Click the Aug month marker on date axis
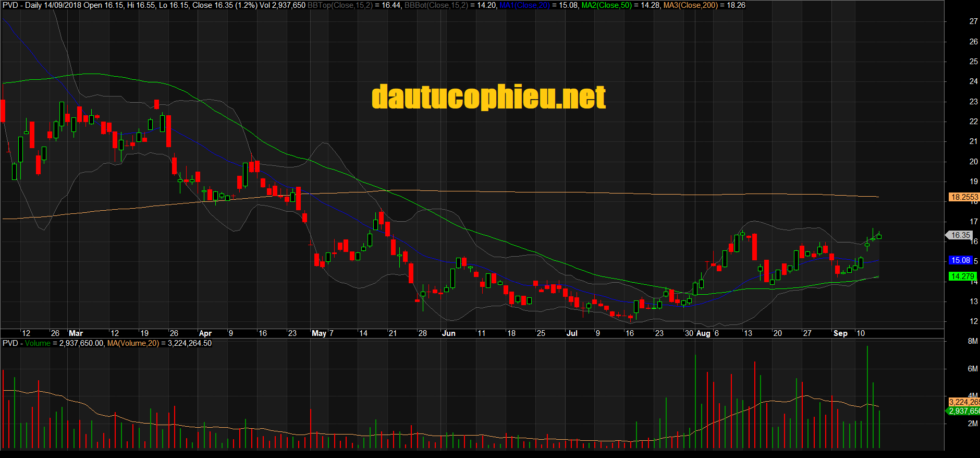Screen dimensions: 980x458 703,333
